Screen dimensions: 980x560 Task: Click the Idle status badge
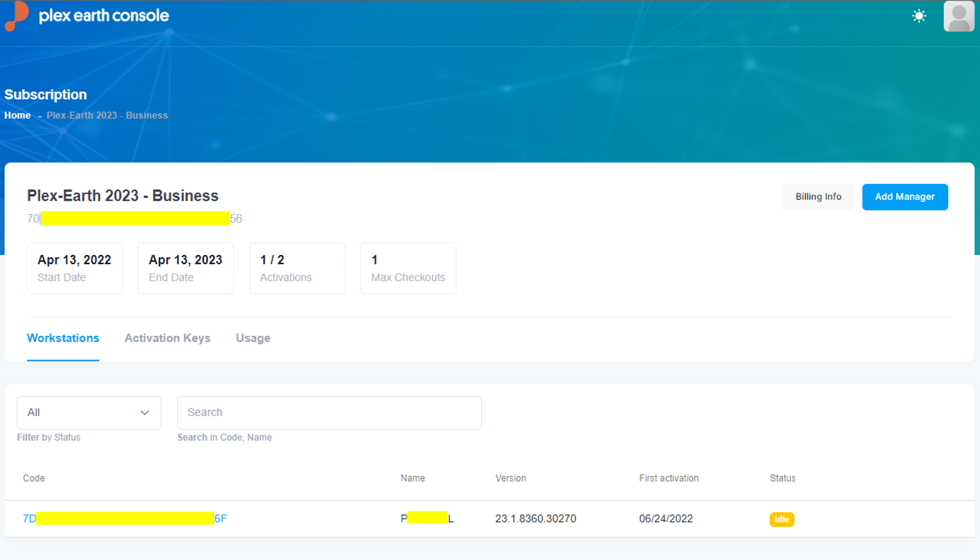coord(782,519)
